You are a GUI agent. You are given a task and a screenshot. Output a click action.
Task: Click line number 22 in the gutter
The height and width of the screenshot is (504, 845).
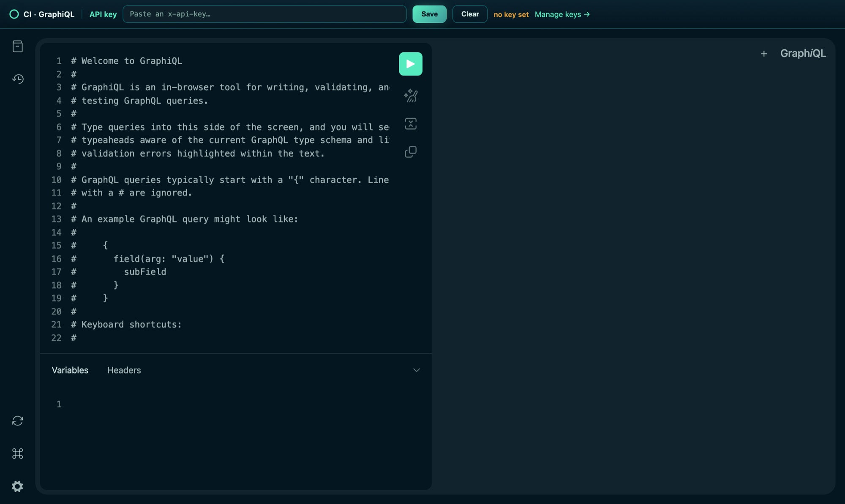coord(56,338)
